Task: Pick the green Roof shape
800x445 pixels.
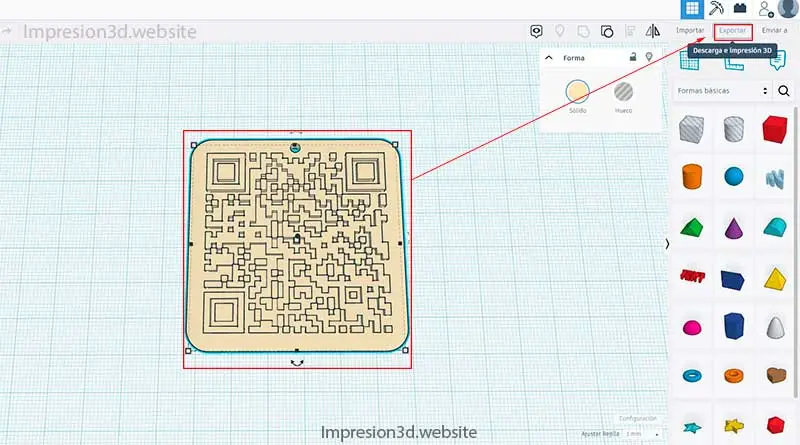Action: (692, 227)
